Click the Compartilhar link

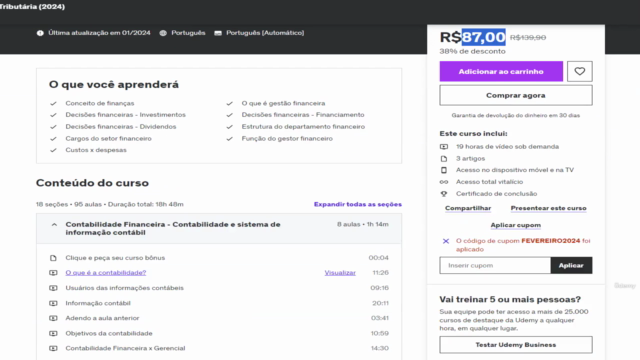click(x=468, y=208)
